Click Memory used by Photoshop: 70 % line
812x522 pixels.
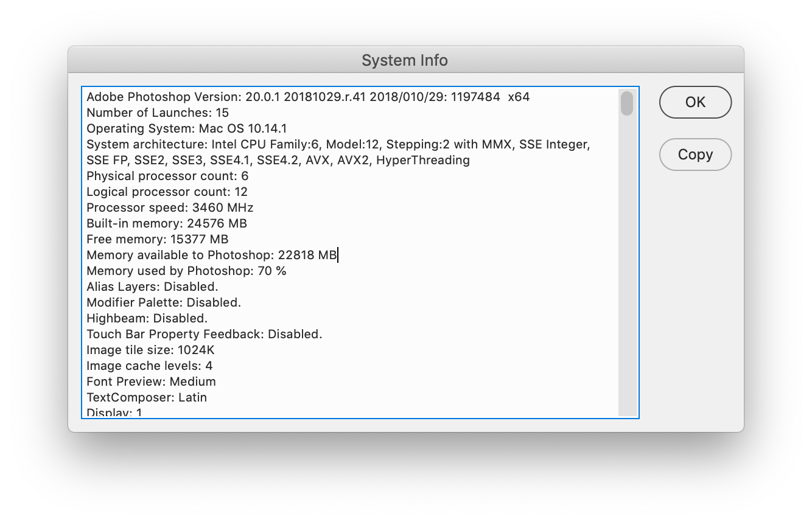tap(186, 271)
